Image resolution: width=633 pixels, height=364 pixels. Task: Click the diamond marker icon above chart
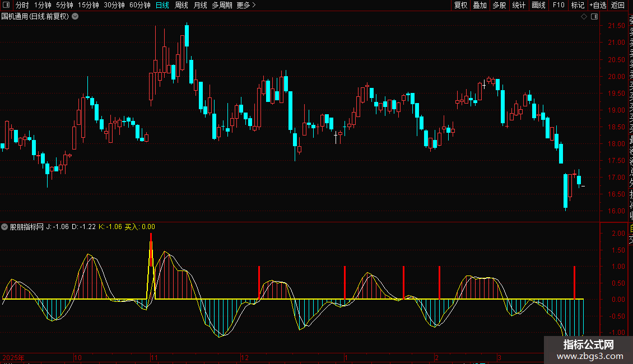[584, 17]
